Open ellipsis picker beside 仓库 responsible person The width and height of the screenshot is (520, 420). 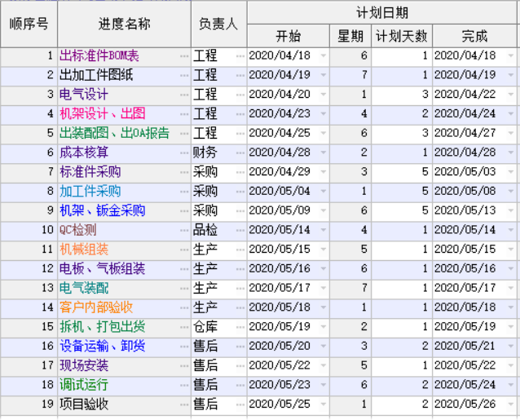pyautogui.click(x=240, y=327)
